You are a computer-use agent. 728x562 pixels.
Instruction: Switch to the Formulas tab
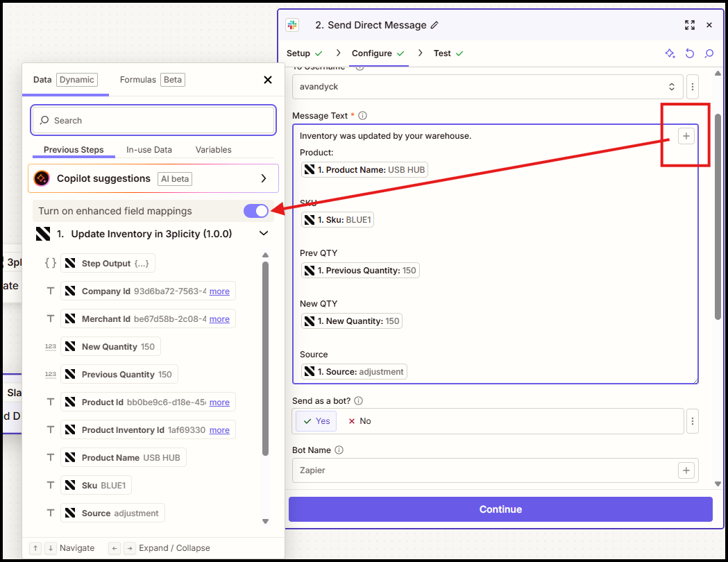(152, 80)
